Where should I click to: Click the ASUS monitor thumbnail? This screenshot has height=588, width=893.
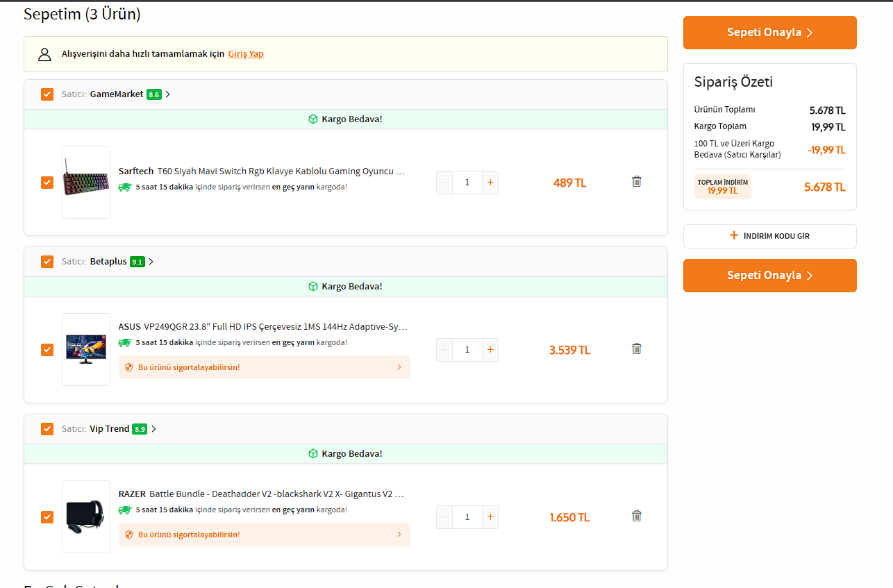click(86, 350)
